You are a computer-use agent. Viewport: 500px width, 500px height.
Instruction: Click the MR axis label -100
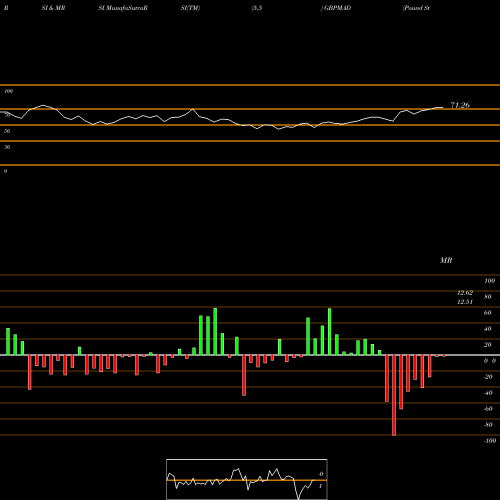(x=490, y=441)
